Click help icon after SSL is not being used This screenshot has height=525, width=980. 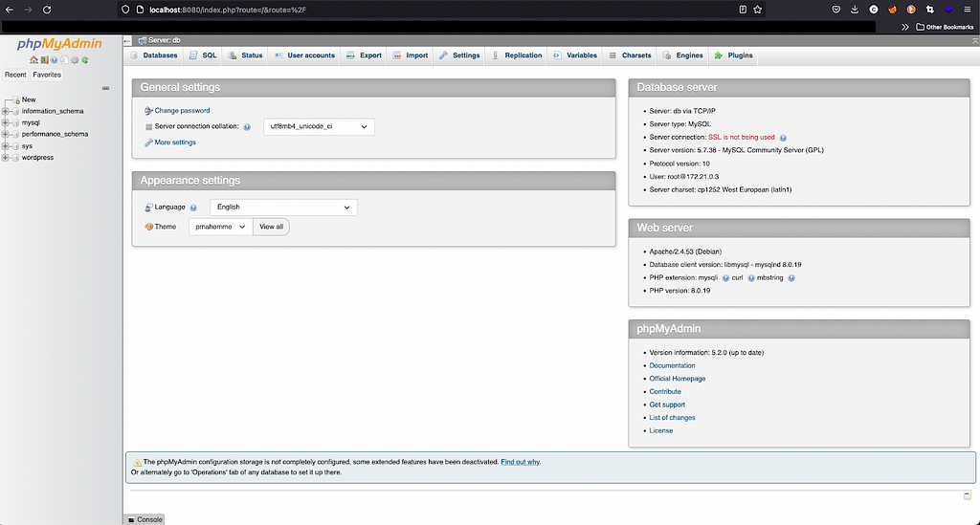click(783, 138)
